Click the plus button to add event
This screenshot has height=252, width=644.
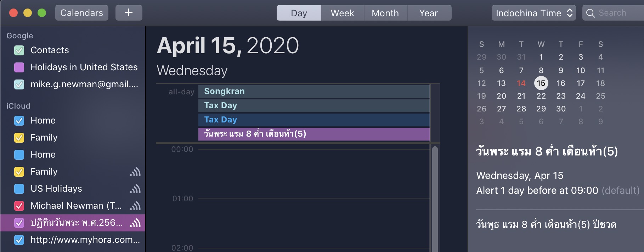(129, 13)
